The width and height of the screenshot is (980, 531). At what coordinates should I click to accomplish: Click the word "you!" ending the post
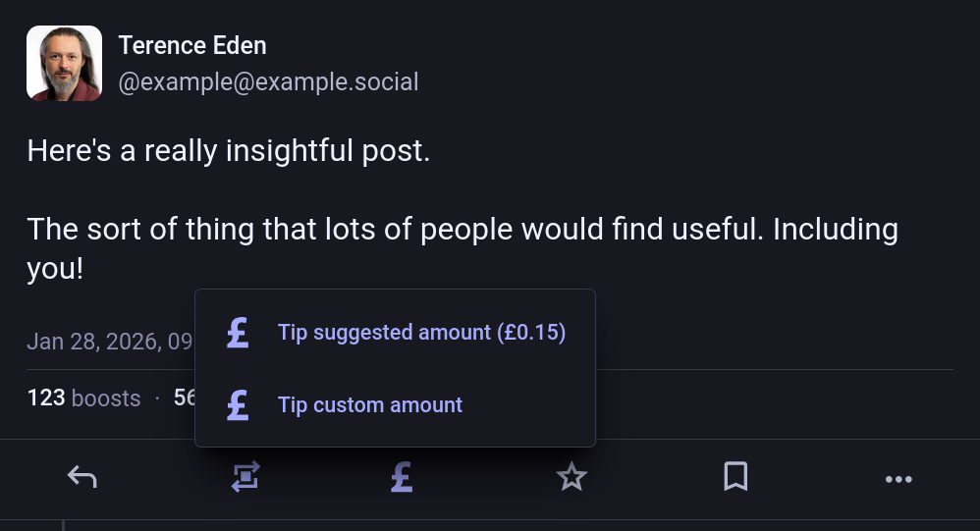click(x=55, y=269)
